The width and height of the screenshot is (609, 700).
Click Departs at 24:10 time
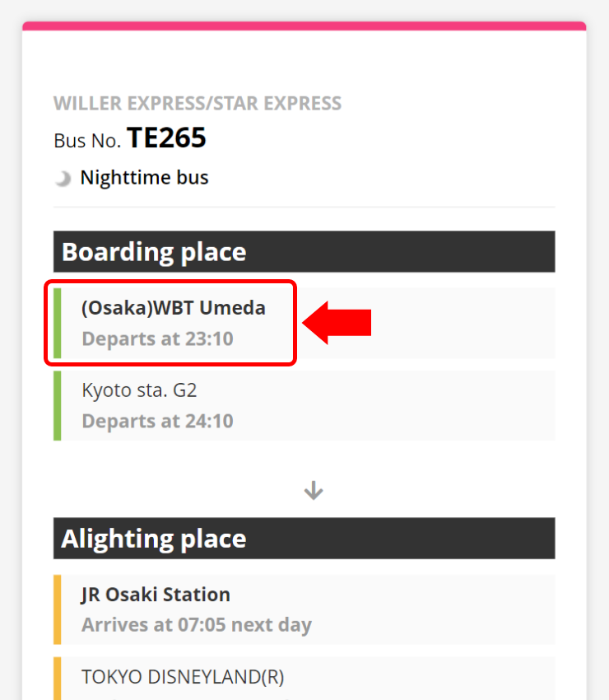(157, 421)
